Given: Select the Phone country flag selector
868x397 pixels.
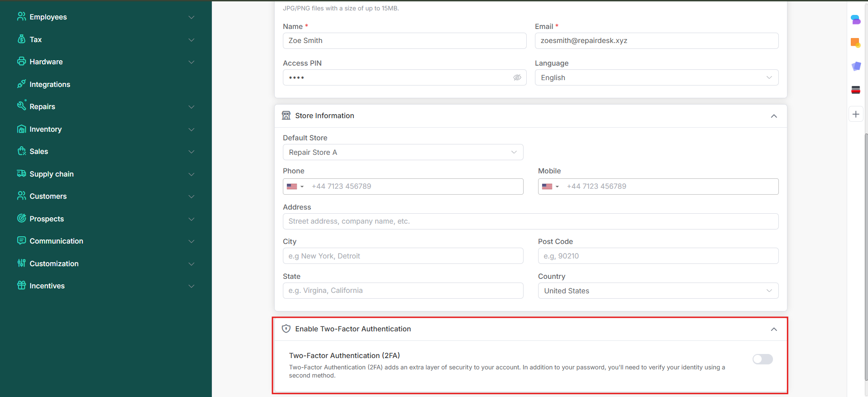Looking at the screenshot, I should click(x=295, y=187).
